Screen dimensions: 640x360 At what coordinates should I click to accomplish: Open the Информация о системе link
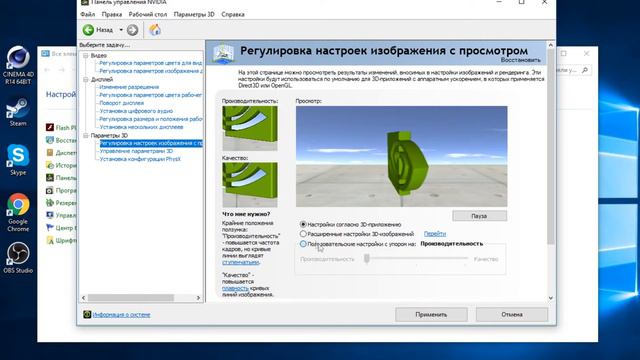pyautogui.click(x=121, y=315)
